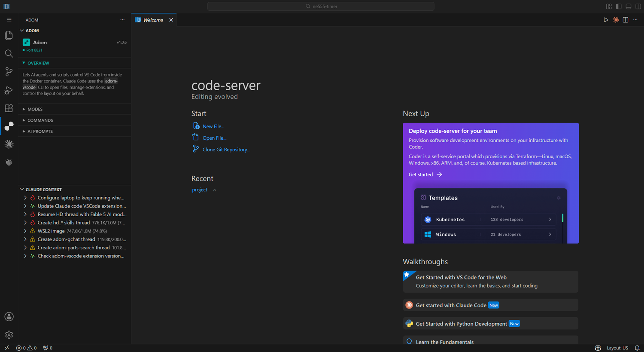
Task: Toggle the bottom Panel
Action: point(629,6)
